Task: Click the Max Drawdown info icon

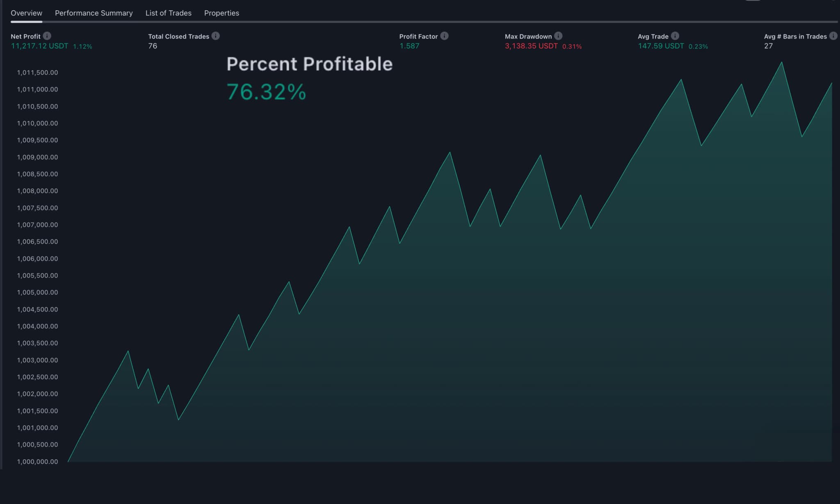Action: tap(558, 36)
